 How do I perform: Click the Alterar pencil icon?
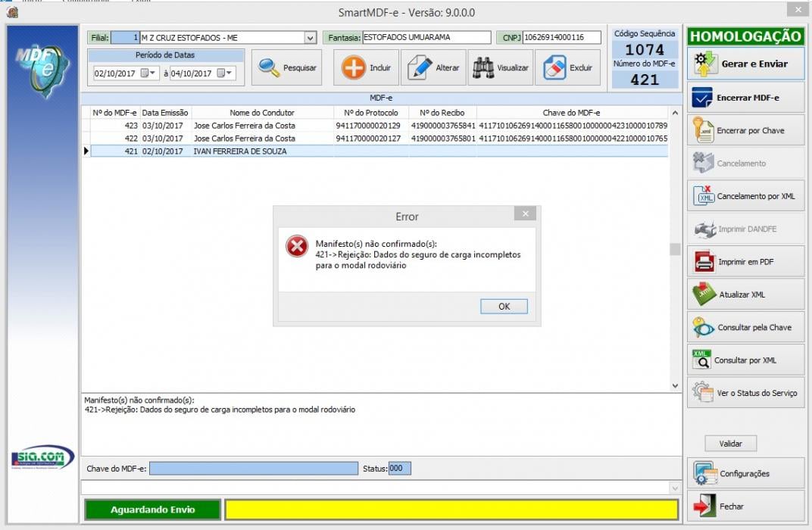pos(420,68)
